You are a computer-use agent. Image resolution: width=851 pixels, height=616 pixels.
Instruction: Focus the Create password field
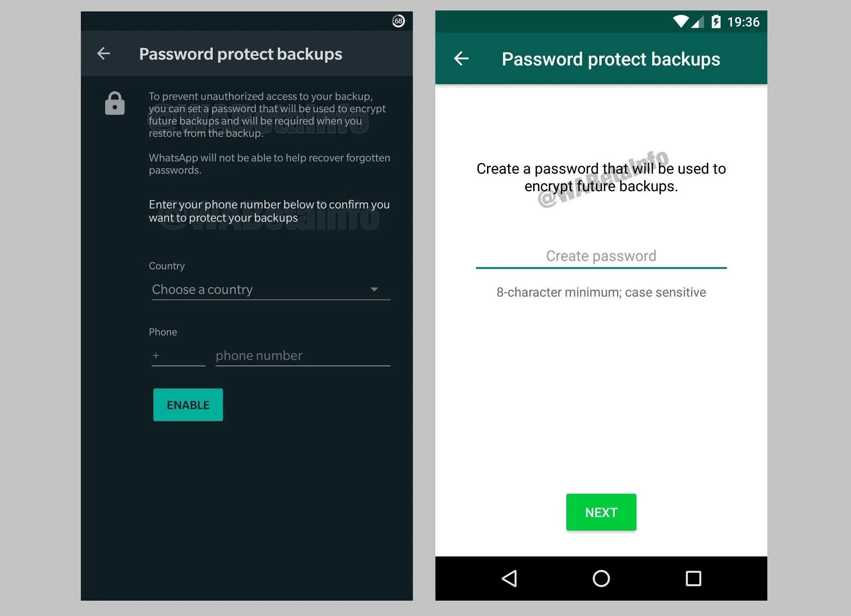(601, 256)
